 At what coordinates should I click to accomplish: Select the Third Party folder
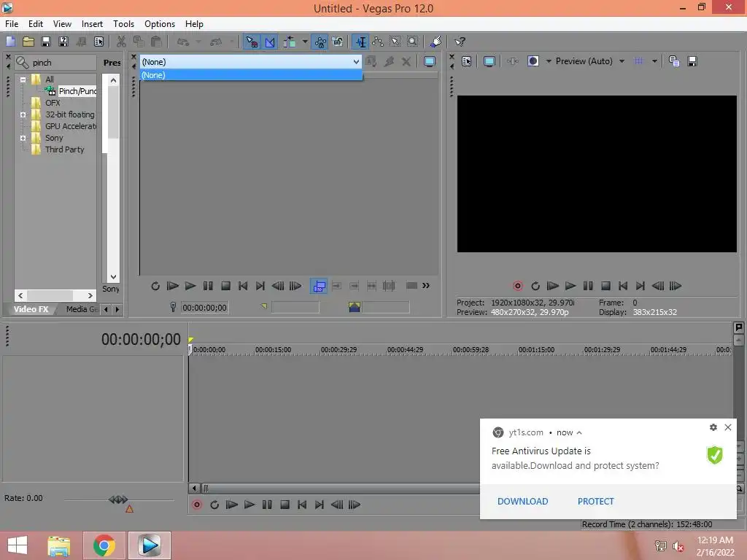(x=64, y=149)
